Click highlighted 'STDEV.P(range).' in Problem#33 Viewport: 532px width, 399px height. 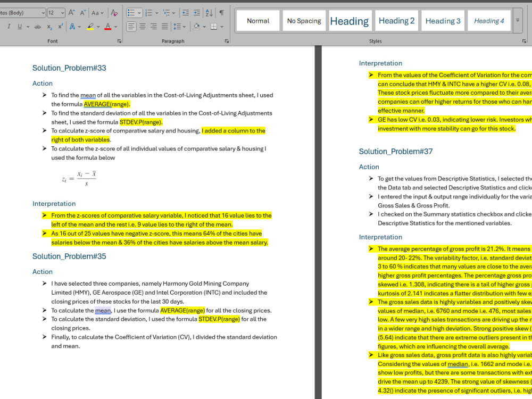tap(141, 122)
